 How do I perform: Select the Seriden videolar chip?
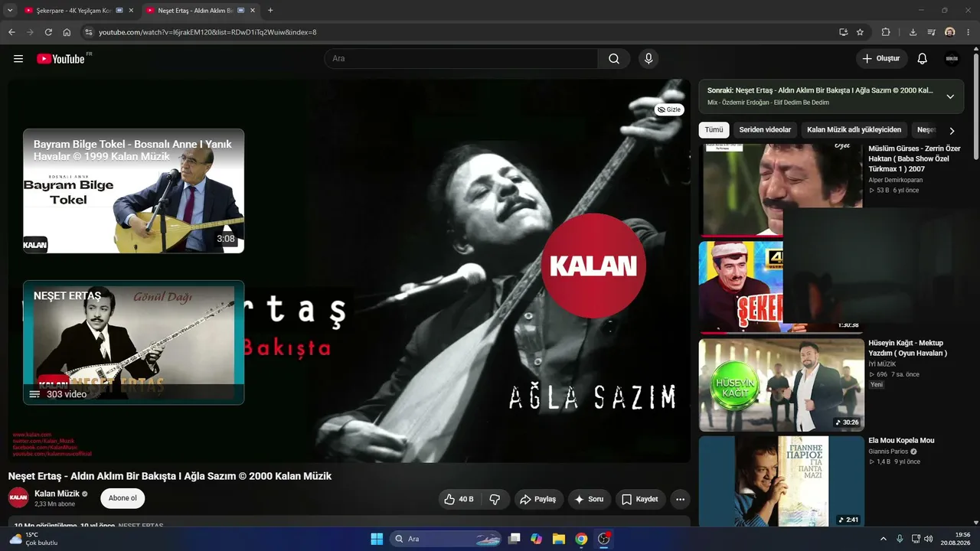coord(765,130)
